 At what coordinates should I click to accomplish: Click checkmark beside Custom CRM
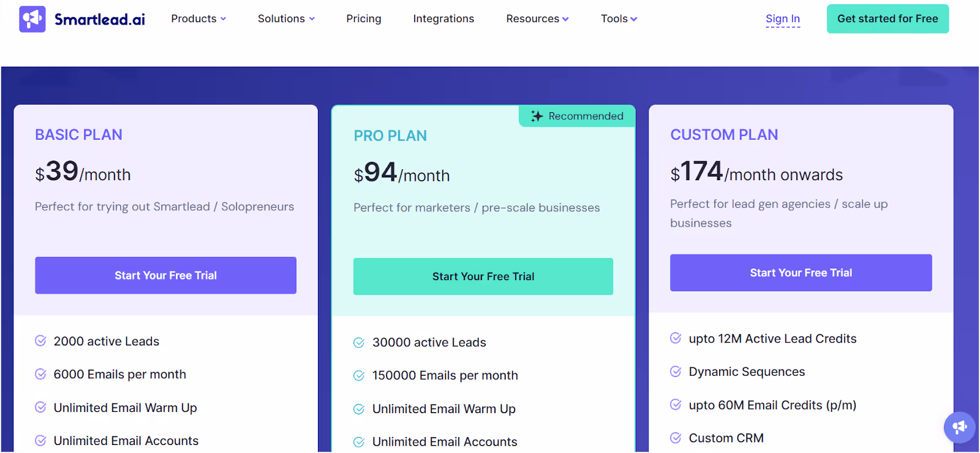676,438
